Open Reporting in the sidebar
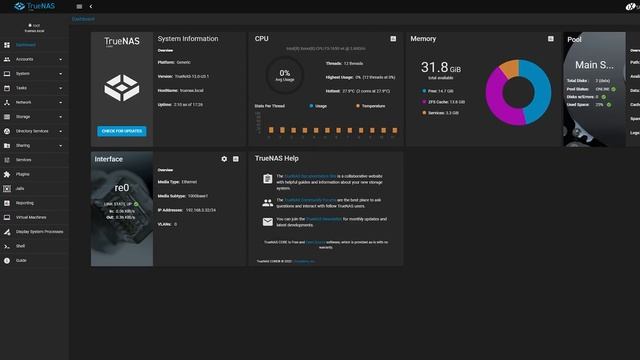This screenshot has height=360, width=640. click(34, 203)
